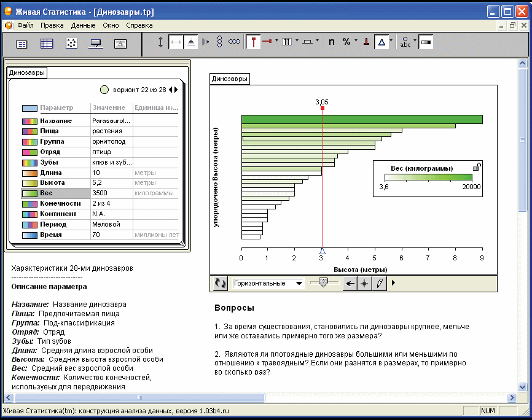The width and height of the screenshot is (532, 420).
Task: Click the 'n' count toolbar button
Action: tap(332, 42)
